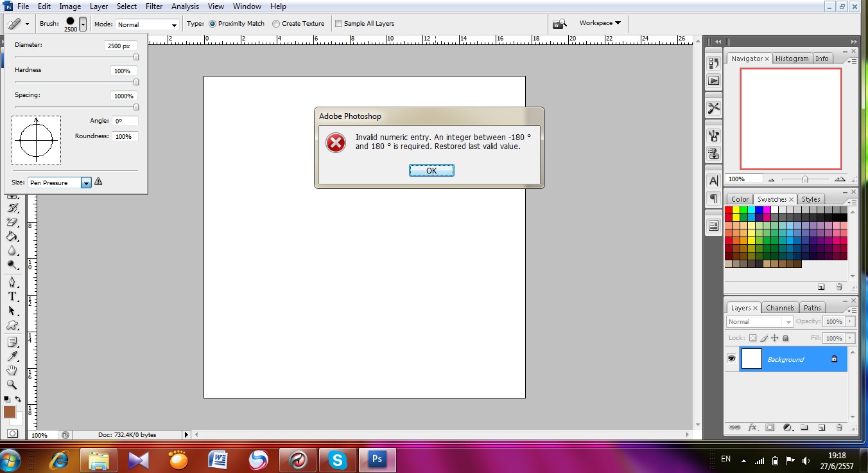Create new adjustment layer icon
This screenshot has width=868, height=473.
pyautogui.click(x=787, y=427)
